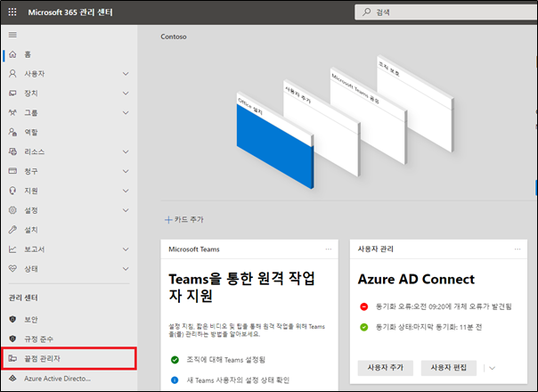Expand the 설정 menu chevron
Image resolution: width=538 pixels, height=392 pixels.
(x=126, y=210)
